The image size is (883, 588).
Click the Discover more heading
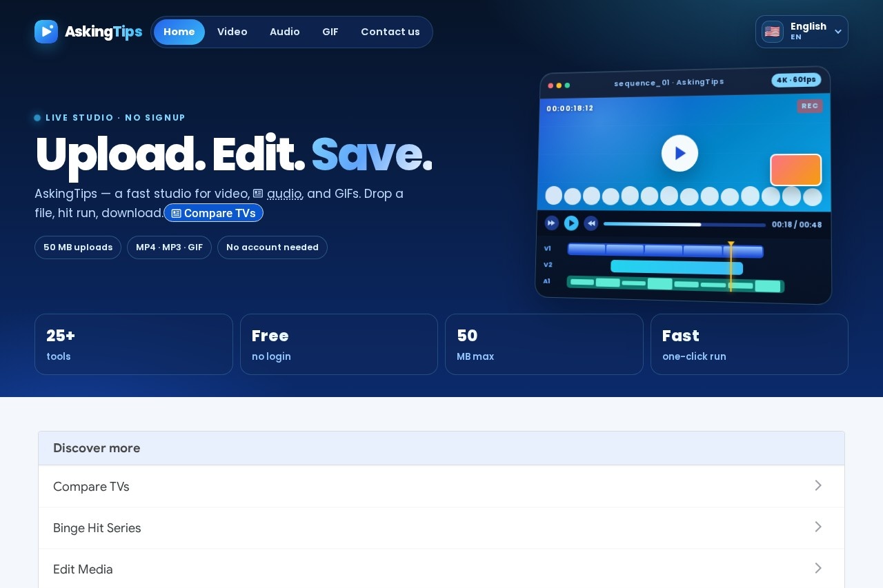coord(97,448)
